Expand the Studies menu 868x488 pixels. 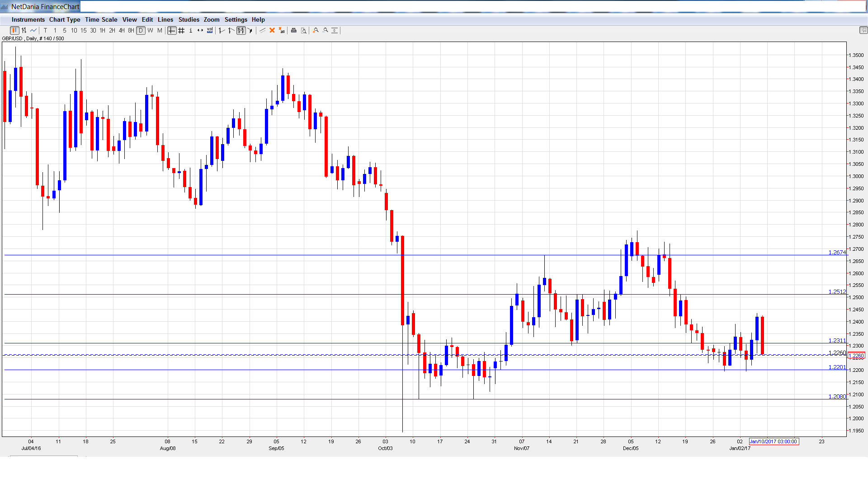[x=189, y=19]
